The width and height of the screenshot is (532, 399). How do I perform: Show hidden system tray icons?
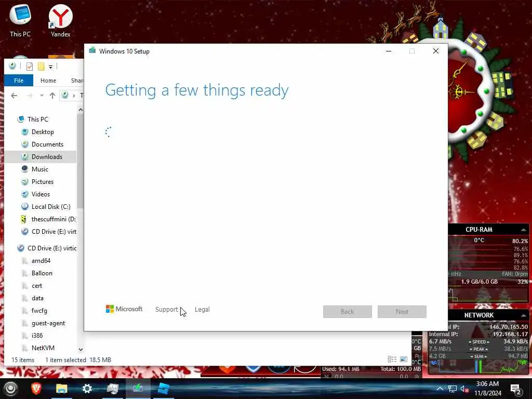coord(440,389)
